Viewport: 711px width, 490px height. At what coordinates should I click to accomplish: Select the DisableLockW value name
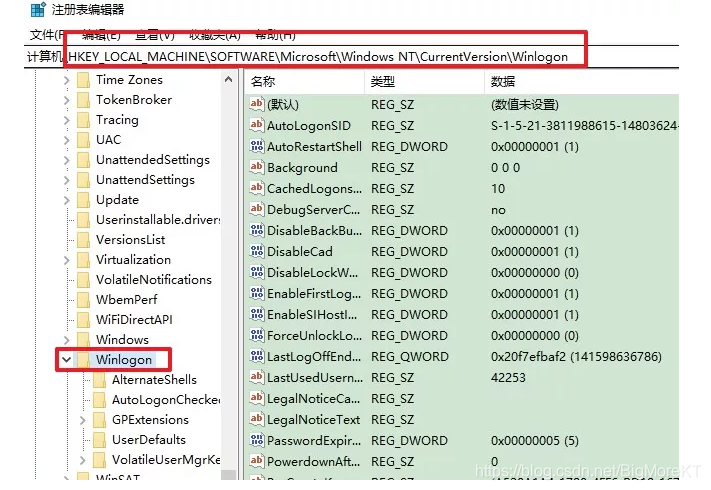(x=312, y=272)
